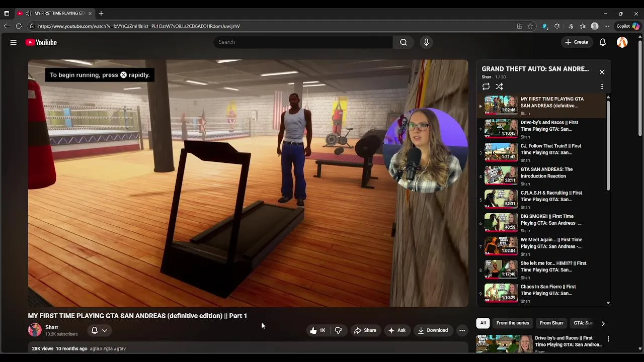The image size is (644, 362).
Task: Open the playlist three-dot options menu
Action: pos(602,86)
